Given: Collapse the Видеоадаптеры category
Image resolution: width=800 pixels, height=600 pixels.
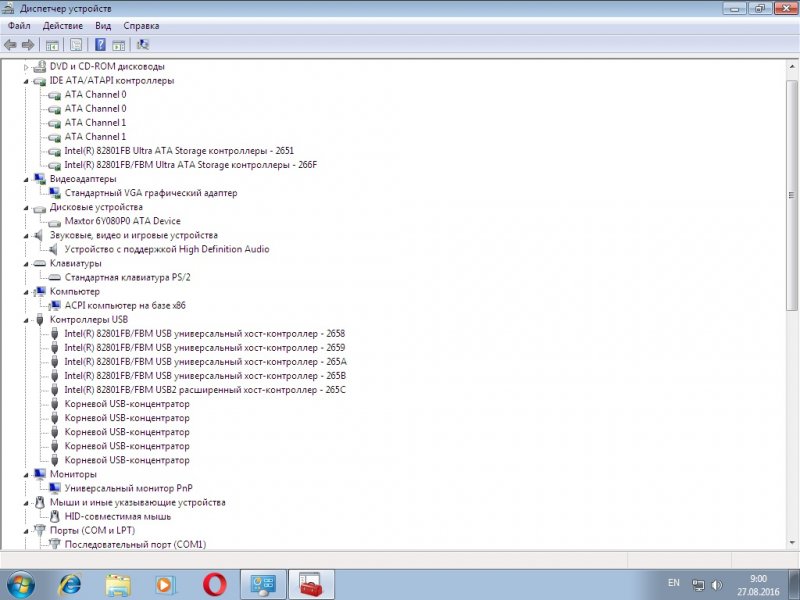Looking at the screenshot, I should [27, 179].
